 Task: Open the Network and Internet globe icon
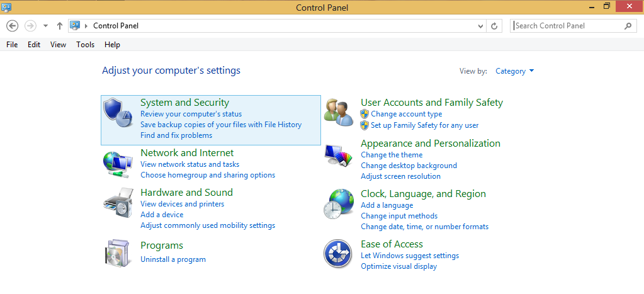point(118,164)
